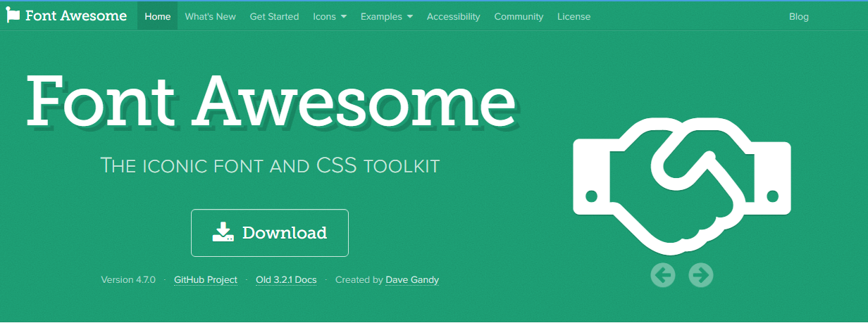This screenshot has height=323, width=868.
Task: Go to What's New page
Action: point(210,16)
